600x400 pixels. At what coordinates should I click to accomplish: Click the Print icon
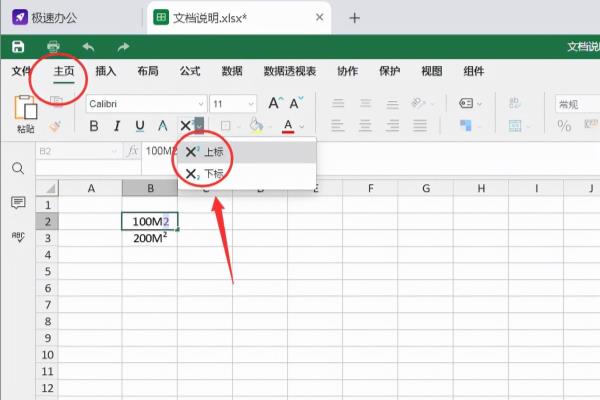(53, 47)
